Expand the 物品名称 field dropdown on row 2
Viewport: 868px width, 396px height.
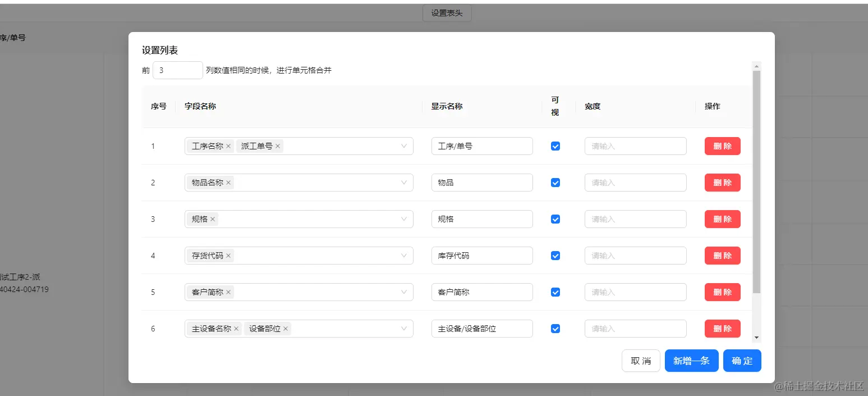click(403, 182)
